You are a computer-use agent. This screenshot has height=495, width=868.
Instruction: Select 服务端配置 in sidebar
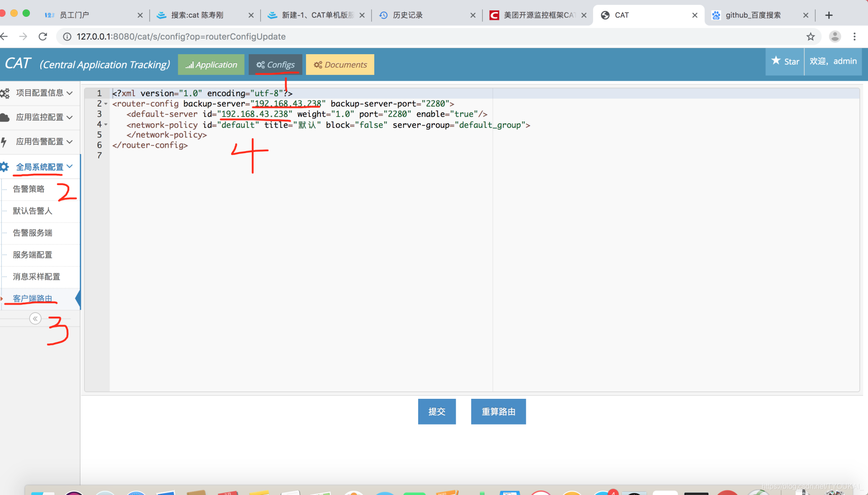[x=33, y=255]
